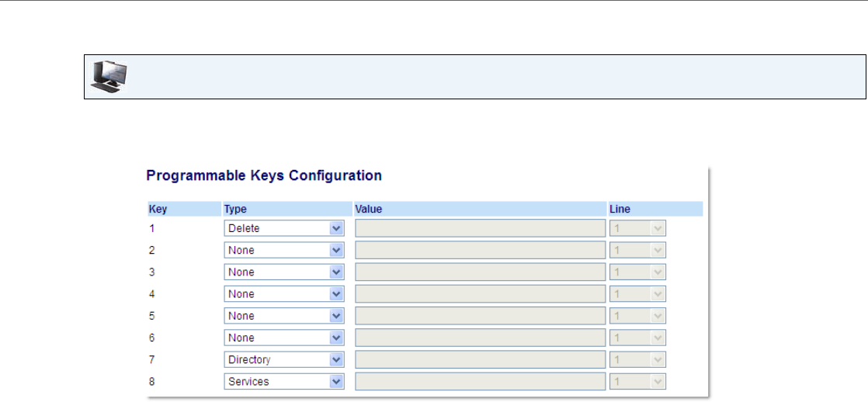
Task: Open the Type dropdown for key 1
Action: 284,228
